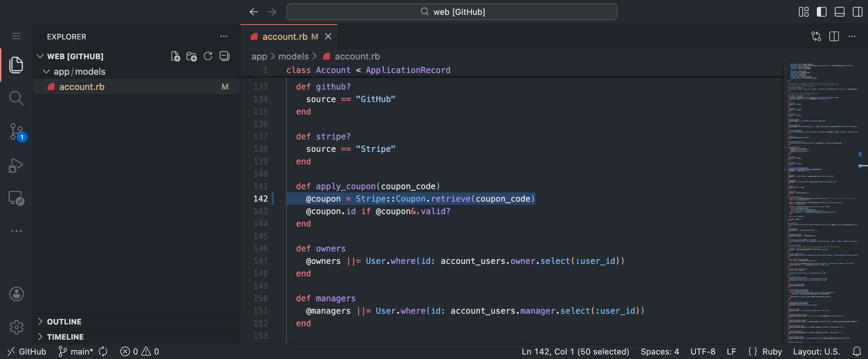Open the Search view in the activity bar
The image size is (868, 359).
coord(16,98)
